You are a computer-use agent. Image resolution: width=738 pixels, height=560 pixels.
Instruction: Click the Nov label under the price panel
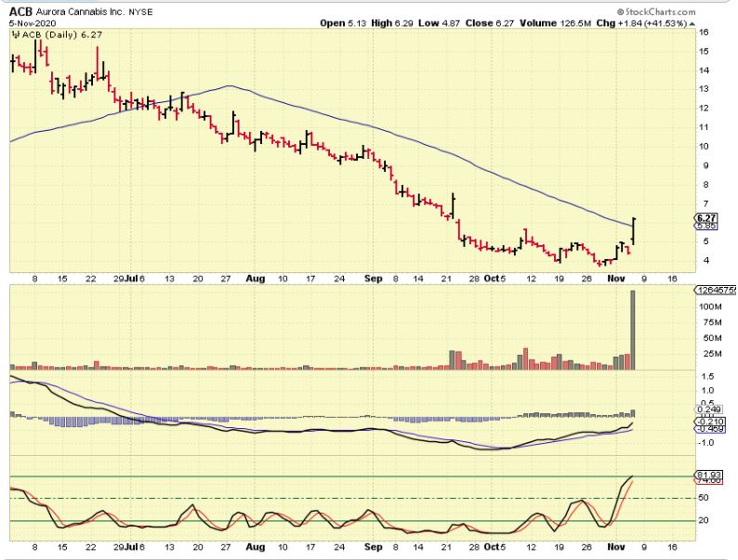click(616, 279)
